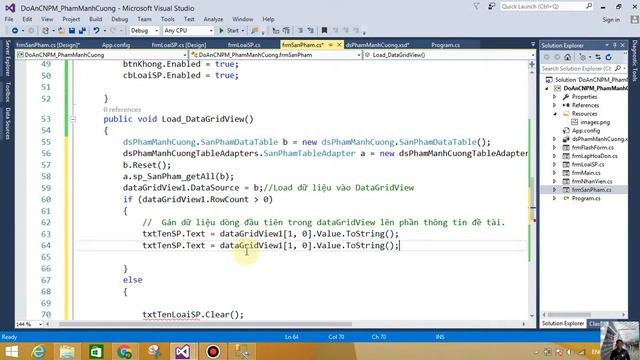640x360 pixels.
Task: Open the Diagnostic Tools side tab
Action: (x=635, y=60)
